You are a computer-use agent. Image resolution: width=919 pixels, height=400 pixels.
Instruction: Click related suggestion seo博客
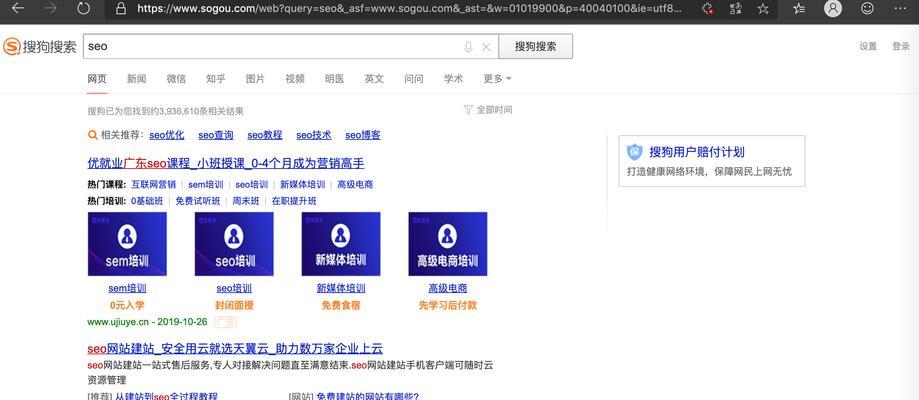363,135
